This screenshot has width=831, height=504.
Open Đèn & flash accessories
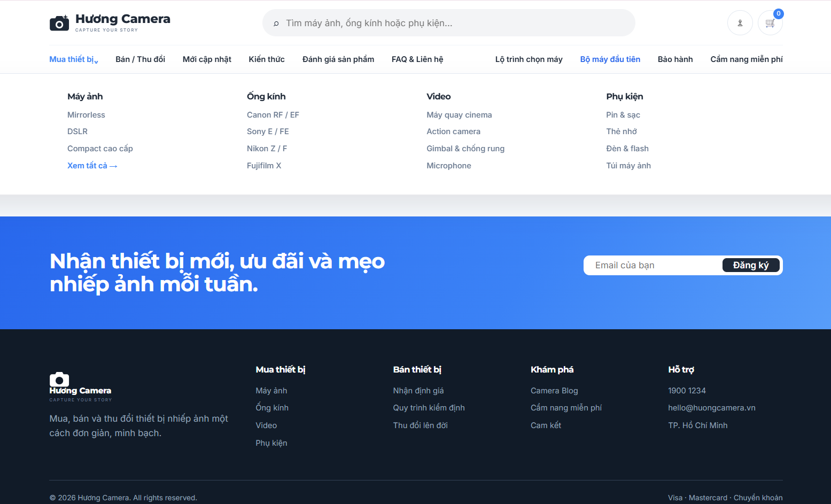point(627,149)
